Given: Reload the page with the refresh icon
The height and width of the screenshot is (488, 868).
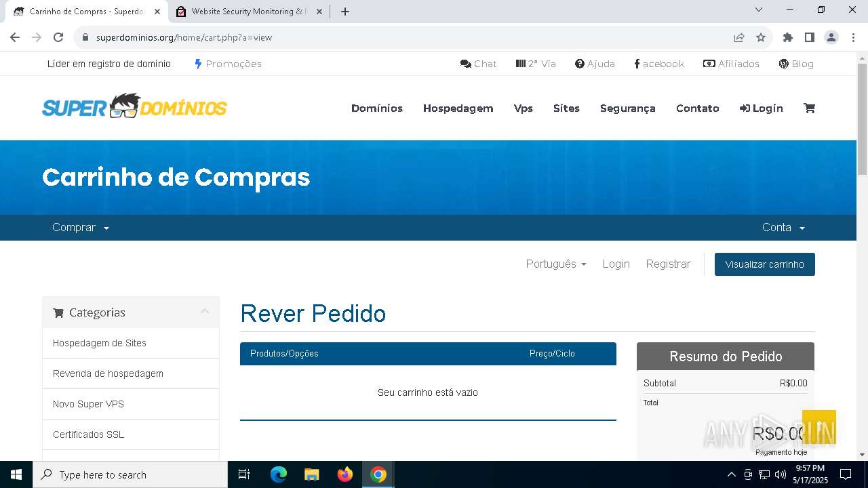Looking at the screenshot, I should pos(58,37).
